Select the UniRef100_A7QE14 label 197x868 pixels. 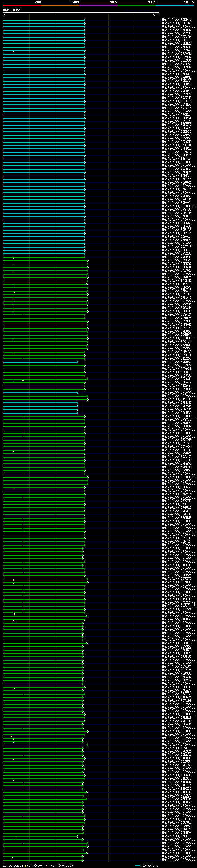click(177, 115)
